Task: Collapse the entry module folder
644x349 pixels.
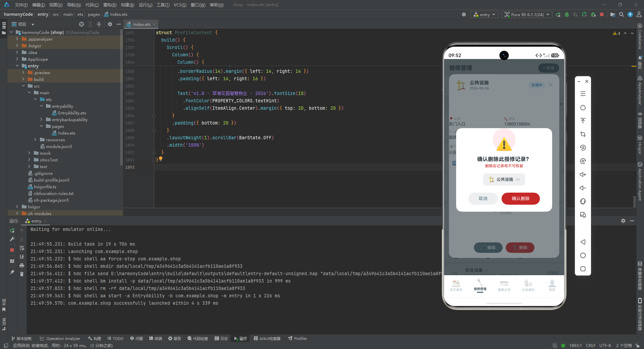Action: point(17,66)
